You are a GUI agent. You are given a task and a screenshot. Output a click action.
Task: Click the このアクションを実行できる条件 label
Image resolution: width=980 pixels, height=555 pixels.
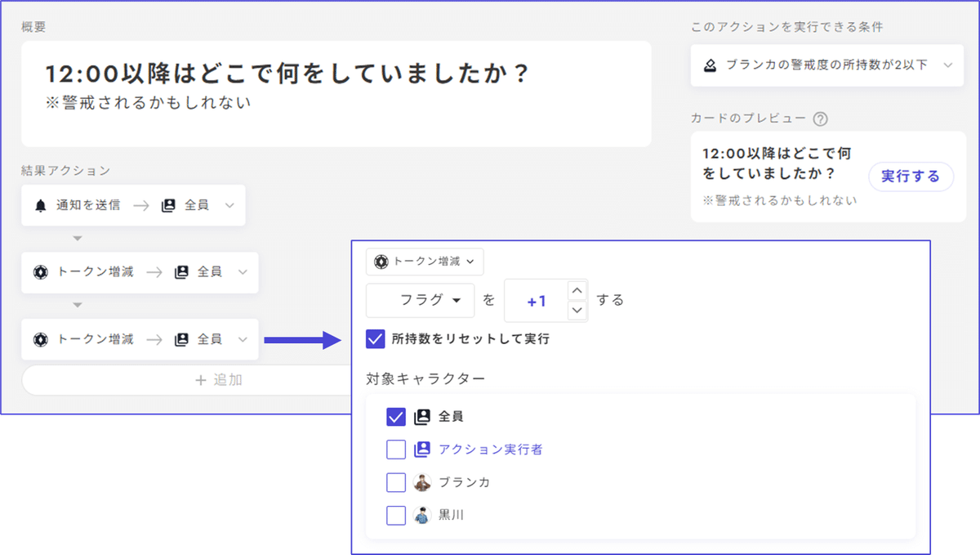click(786, 27)
